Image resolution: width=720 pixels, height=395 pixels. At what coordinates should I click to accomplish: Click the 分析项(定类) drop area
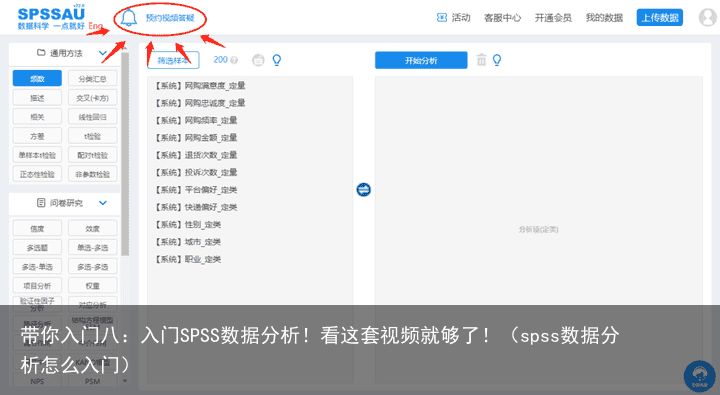click(538, 229)
